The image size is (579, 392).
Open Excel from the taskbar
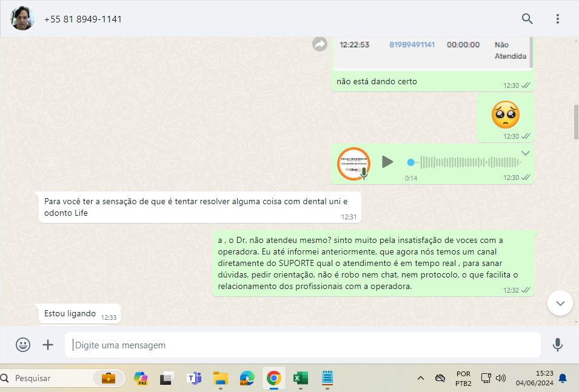coord(300,378)
